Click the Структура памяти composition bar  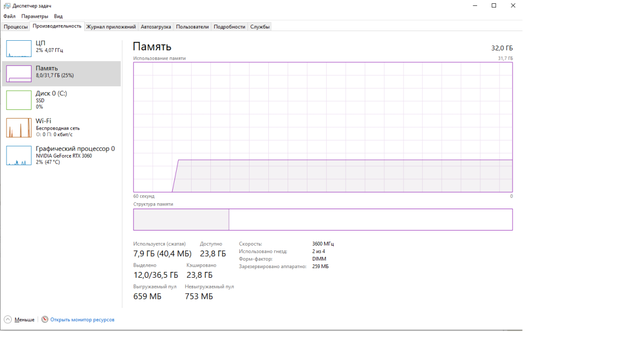(323, 220)
